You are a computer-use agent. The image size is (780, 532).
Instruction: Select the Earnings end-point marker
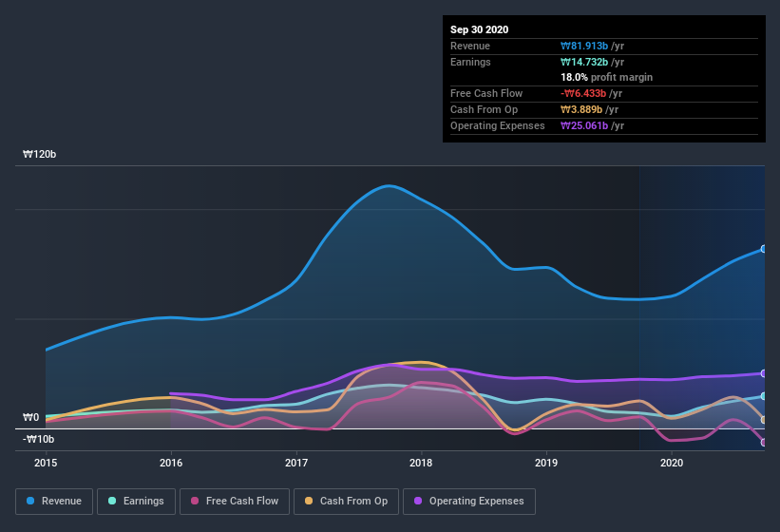[x=764, y=396]
